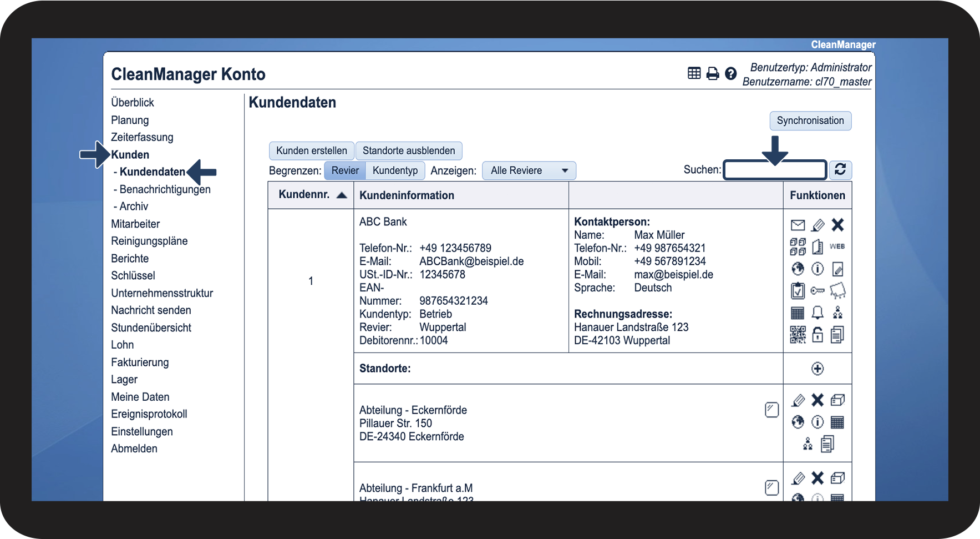Screen dimensions: 980x539
Task: Select the Revier filter toggle
Action: [345, 170]
